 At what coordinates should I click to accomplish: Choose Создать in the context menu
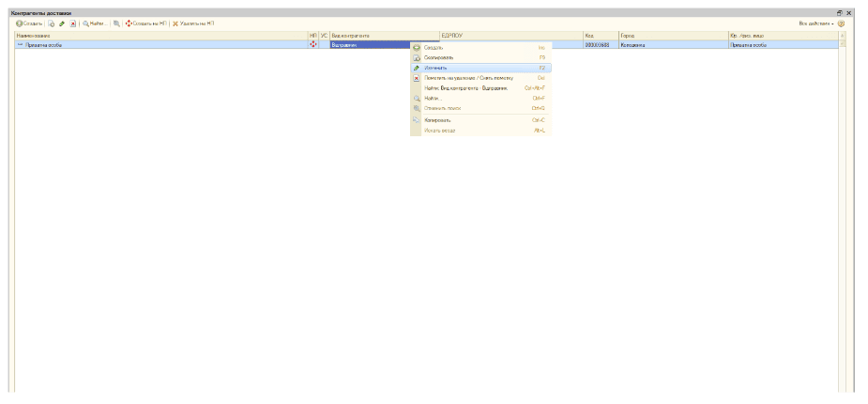pyautogui.click(x=434, y=47)
